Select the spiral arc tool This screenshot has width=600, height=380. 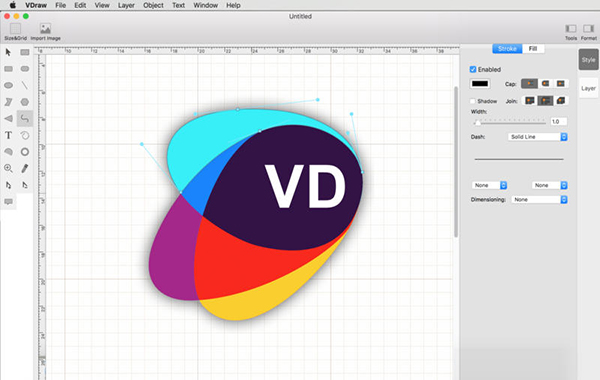coord(25,135)
